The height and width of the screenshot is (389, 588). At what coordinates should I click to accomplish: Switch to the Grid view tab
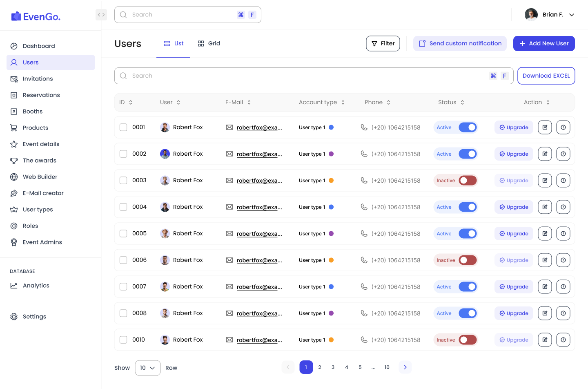pyautogui.click(x=209, y=44)
